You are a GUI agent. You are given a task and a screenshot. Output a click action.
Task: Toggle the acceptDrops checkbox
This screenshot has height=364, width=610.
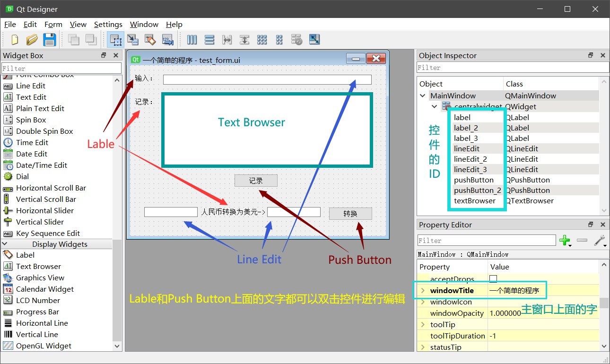tap(493, 278)
